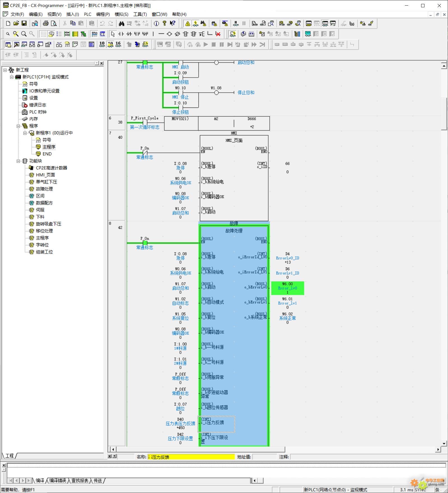Select the 故障处理 function block item
Viewport: 448px width, 493px height.
[x=44, y=189]
